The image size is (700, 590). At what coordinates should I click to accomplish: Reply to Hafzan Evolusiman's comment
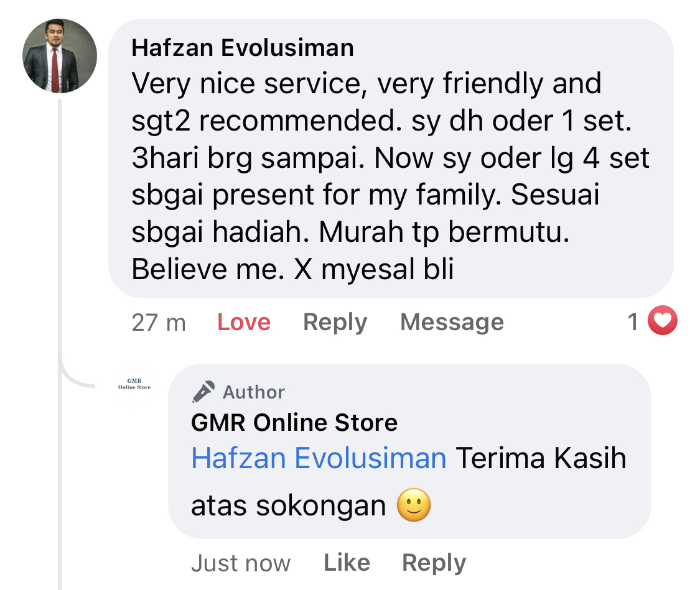(335, 322)
